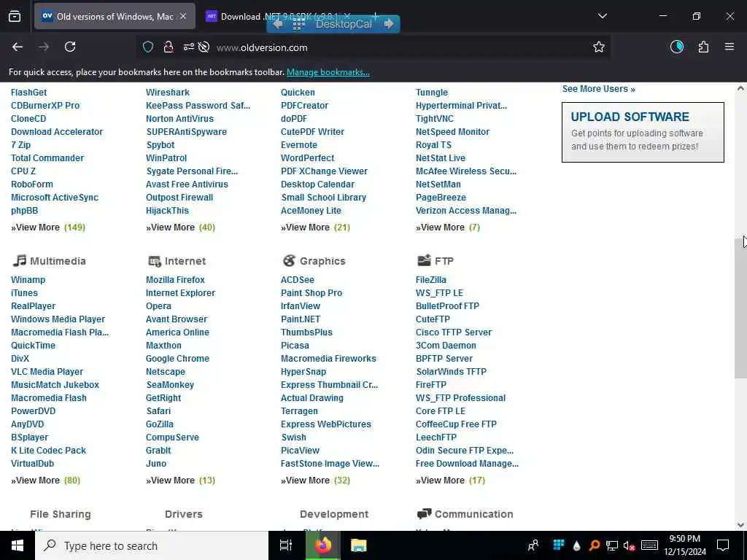Switch to the Download .NET SDK tab
Viewport: 747px width, 560px height.
tap(279, 16)
